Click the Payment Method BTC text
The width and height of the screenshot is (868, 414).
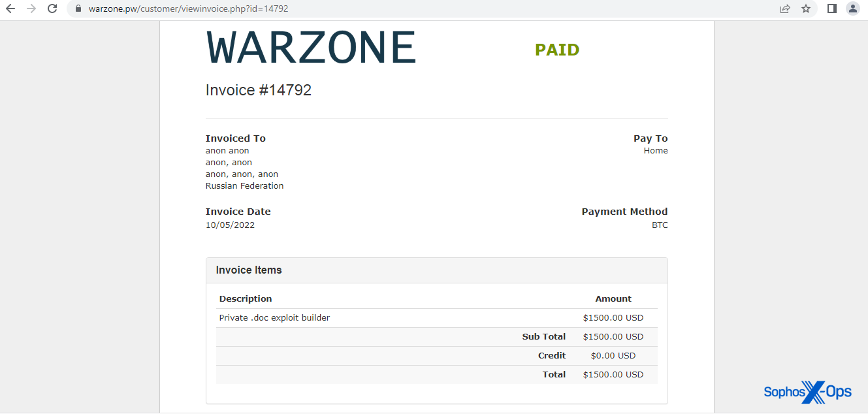[x=660, y=225]
